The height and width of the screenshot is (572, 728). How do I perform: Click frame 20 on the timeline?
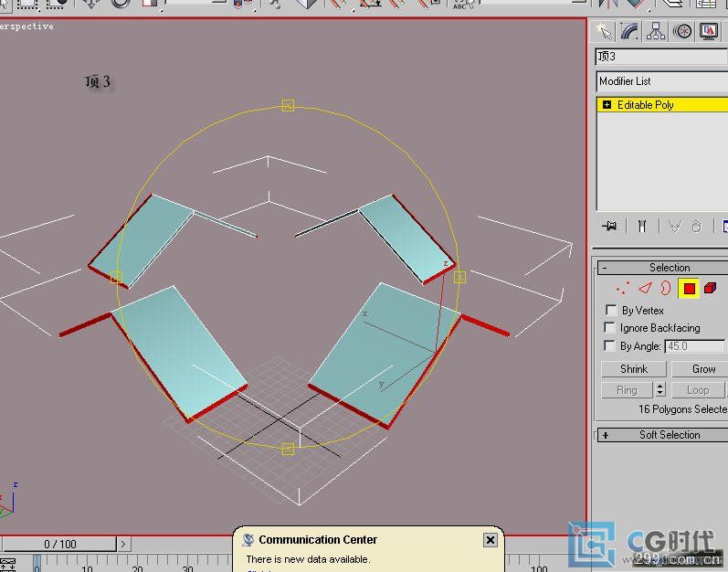click(x=137, y=568)
